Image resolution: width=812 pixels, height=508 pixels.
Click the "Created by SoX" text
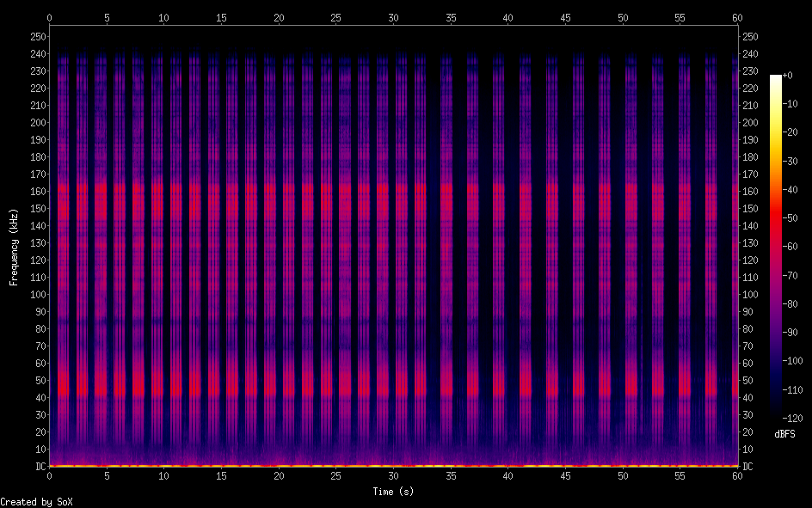[29, 501]
